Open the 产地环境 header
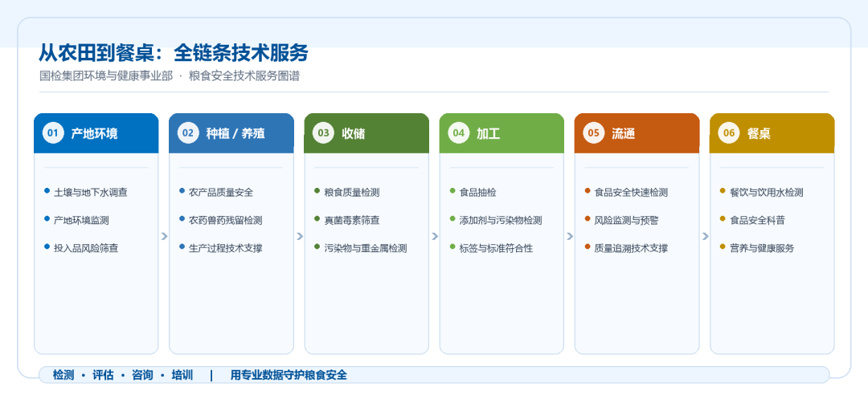Image resolution: width=868 pixels, height=395 pixels. point(96,133)
